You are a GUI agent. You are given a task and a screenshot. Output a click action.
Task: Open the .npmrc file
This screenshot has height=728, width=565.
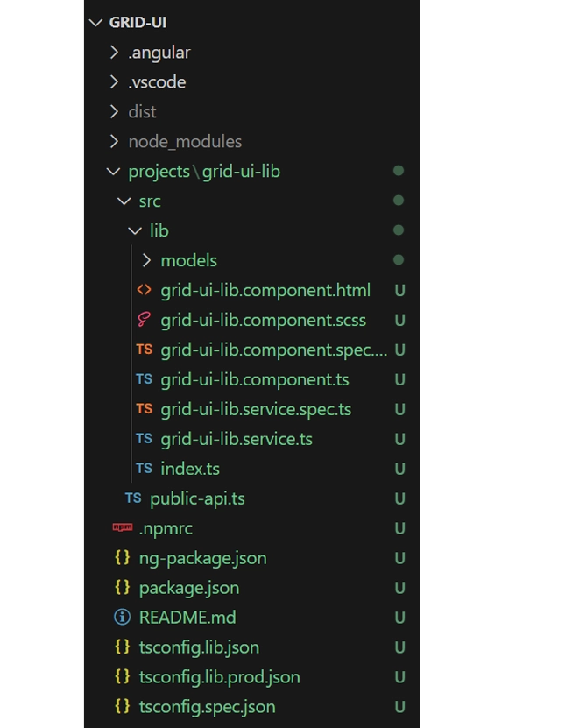click(x=166, y=528)
